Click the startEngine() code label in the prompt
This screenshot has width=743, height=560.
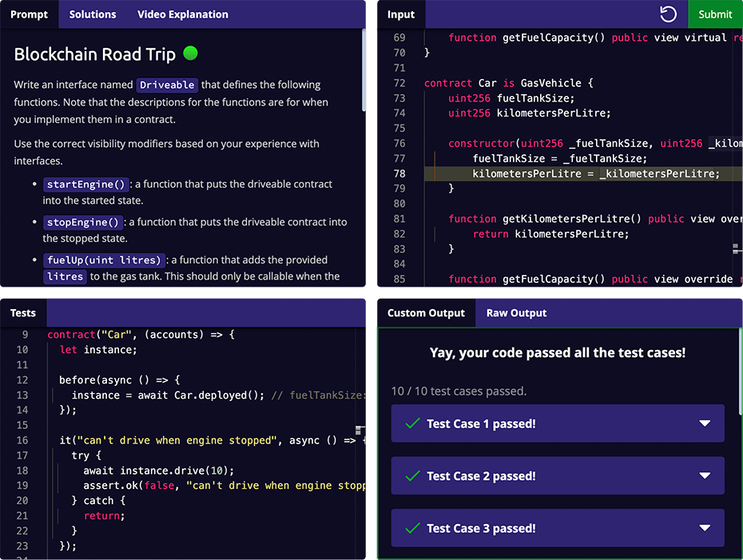[x=85, y=184]
